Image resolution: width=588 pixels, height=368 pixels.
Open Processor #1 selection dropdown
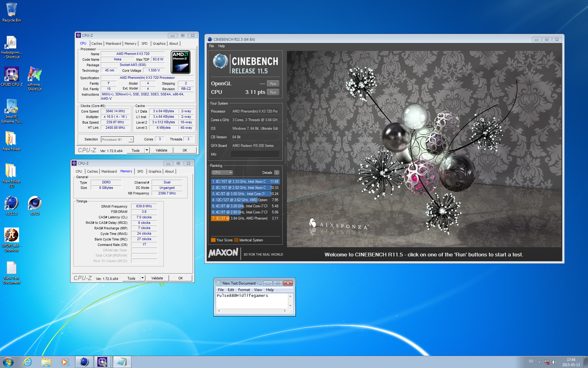117,140
